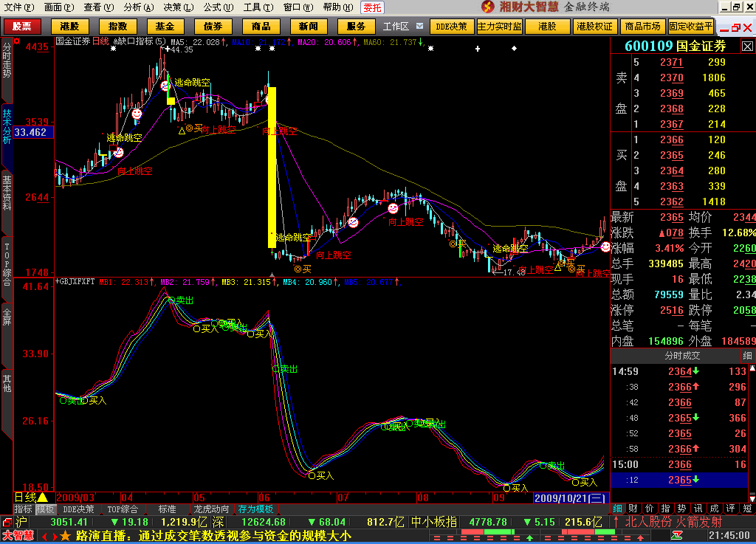Click the smiley marker near 44.35 peak
This screenshot has width=756, height=544.
tap(165, 86)
